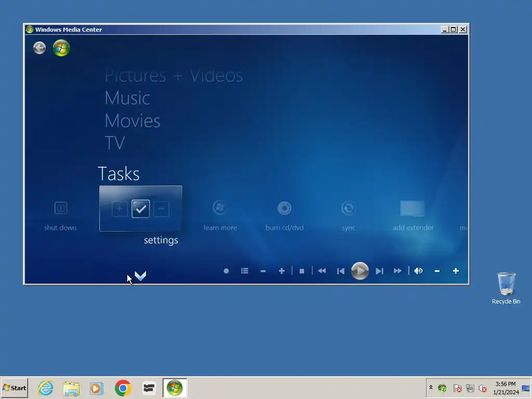Skip to the previous track
This screenshot has height=399, width=532.
341,271
